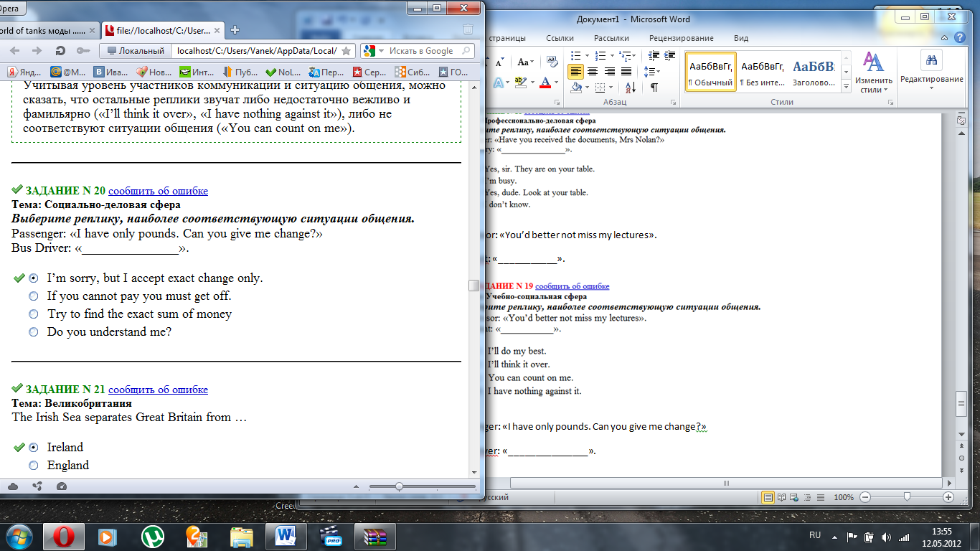
Task: Align text right in Word
Action: point(610,71)
